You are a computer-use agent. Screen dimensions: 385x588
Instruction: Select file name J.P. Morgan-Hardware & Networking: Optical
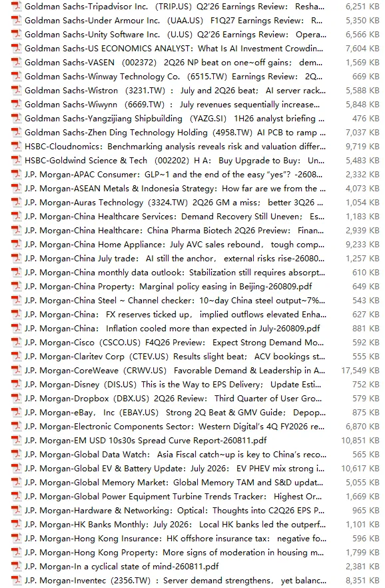pyautogui.click(x=175, y=511)
